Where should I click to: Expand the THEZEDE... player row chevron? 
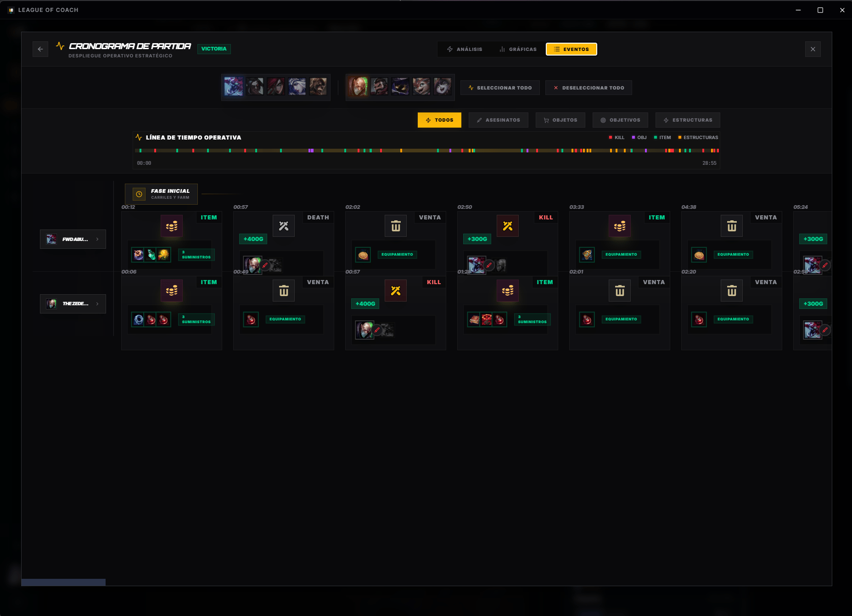(x=97, y=304)
